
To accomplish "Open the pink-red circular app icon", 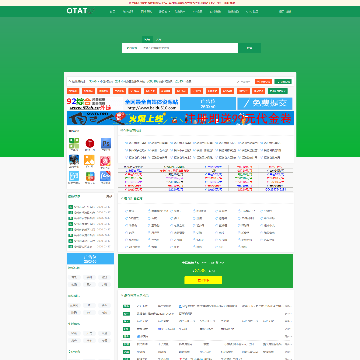I will point(106,160).
